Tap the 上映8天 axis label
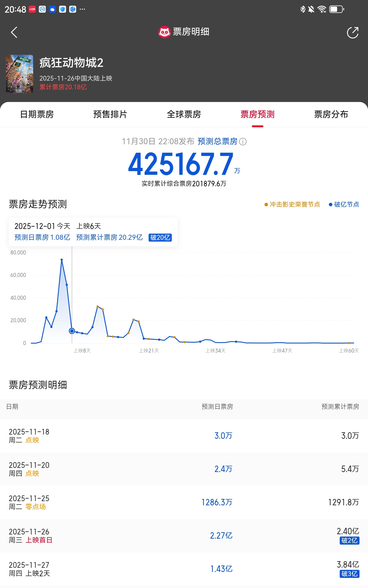Image resolution: width=368 pixels, height=588 pixels. tap(82, 351)
